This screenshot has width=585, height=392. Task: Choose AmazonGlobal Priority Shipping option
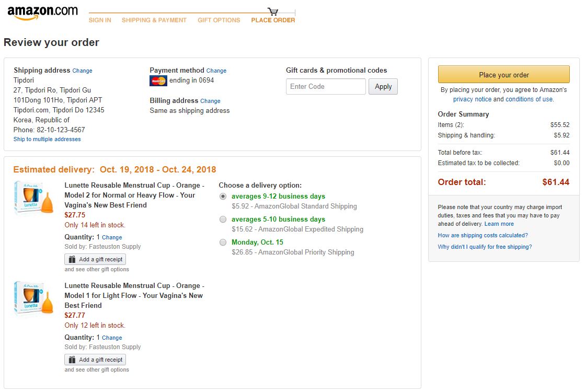[223, 243]
